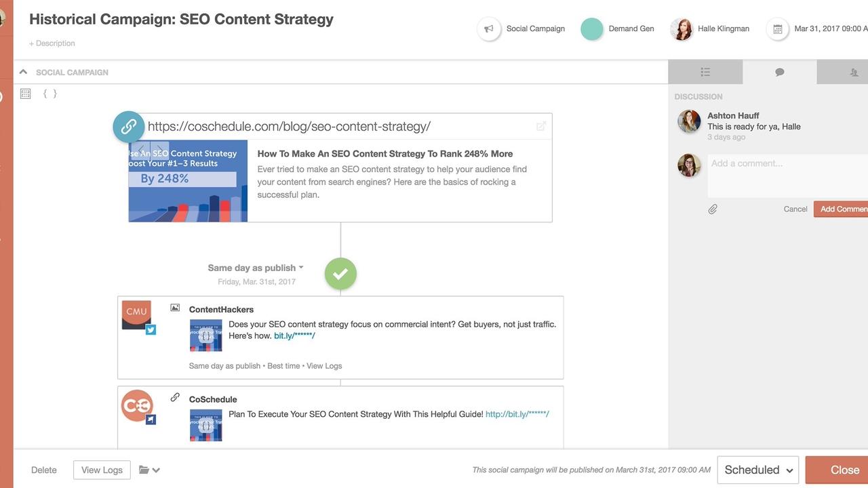
Task: Open the ContentHackers message image thumbnail
Action: click(206, 335)
